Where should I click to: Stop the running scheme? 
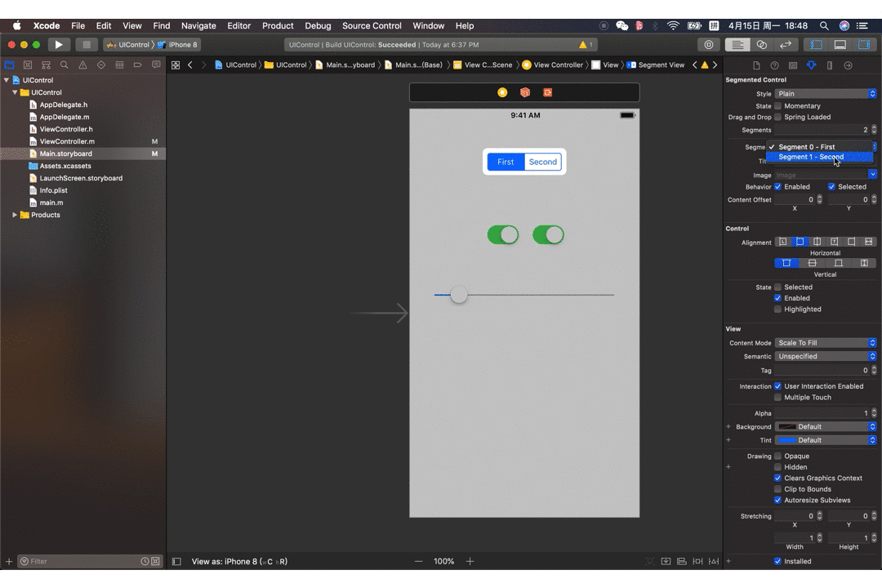coord(86,44)
